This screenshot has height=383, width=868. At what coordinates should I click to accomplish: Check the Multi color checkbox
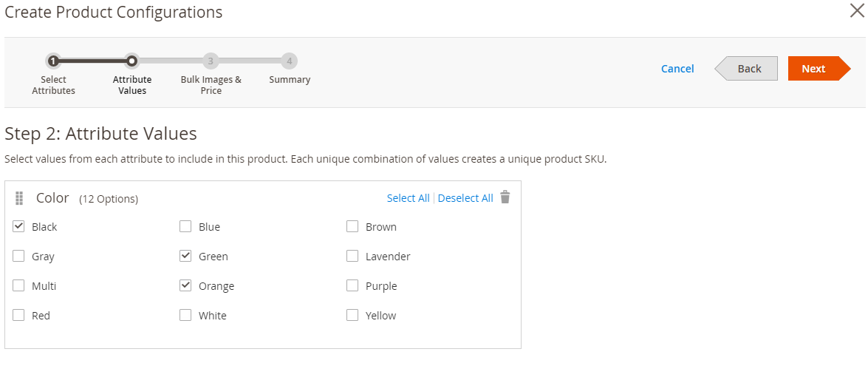[x=18, y=286]
